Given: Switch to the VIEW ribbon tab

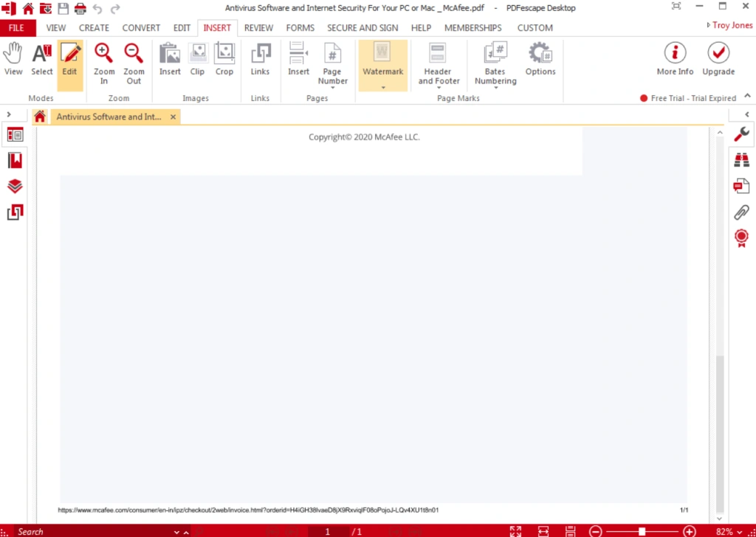Looking at the screenshot, I should coord(56,28).
